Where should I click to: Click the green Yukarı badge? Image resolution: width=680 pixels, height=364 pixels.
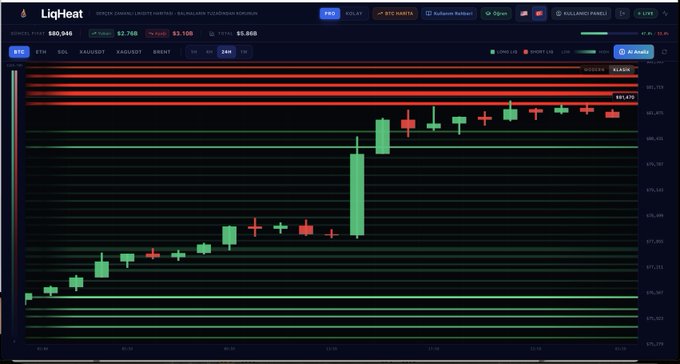click(101, 33)
